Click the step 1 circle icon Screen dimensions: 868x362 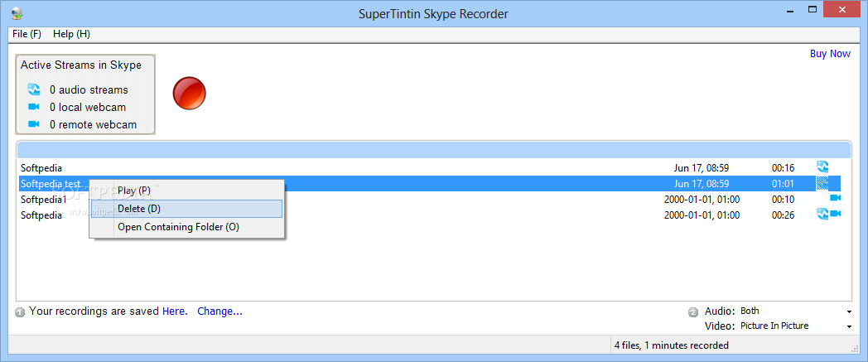[x=21, y=312]
